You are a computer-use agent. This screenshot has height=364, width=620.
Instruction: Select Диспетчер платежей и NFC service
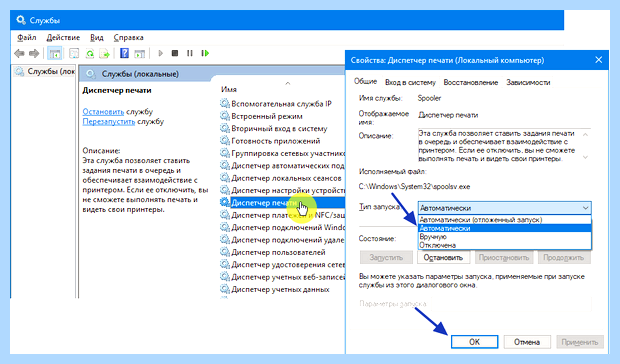click(282, 215)
